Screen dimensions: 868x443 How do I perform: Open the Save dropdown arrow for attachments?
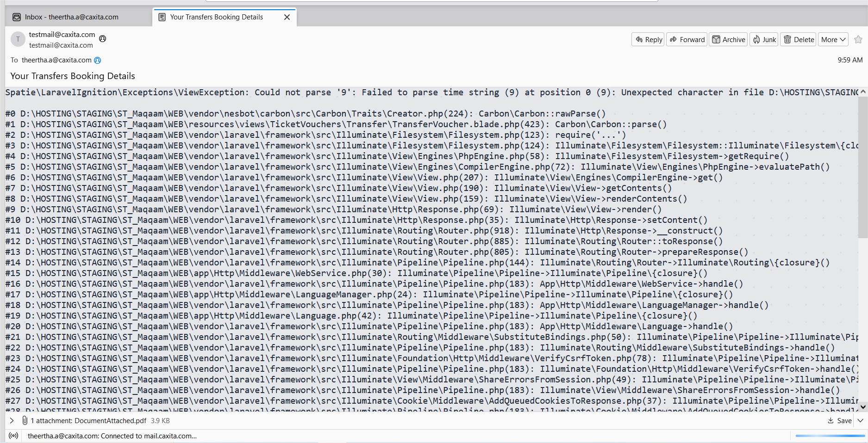point(861,421)
